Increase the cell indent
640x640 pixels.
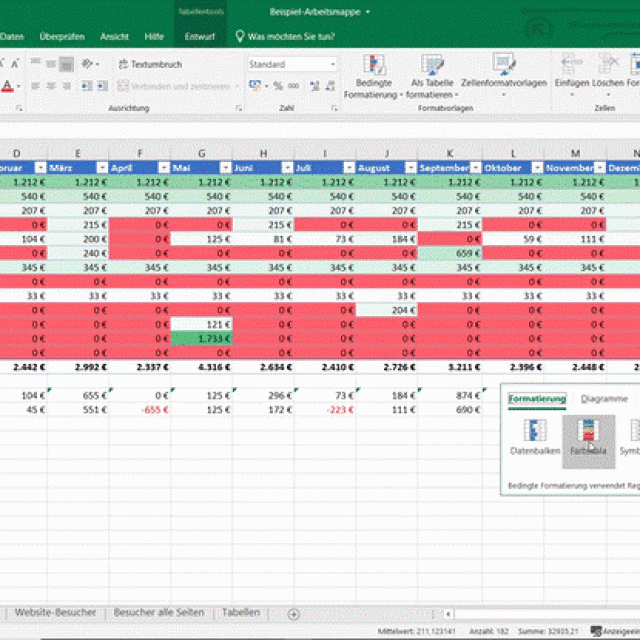click(x=102, y=86)
